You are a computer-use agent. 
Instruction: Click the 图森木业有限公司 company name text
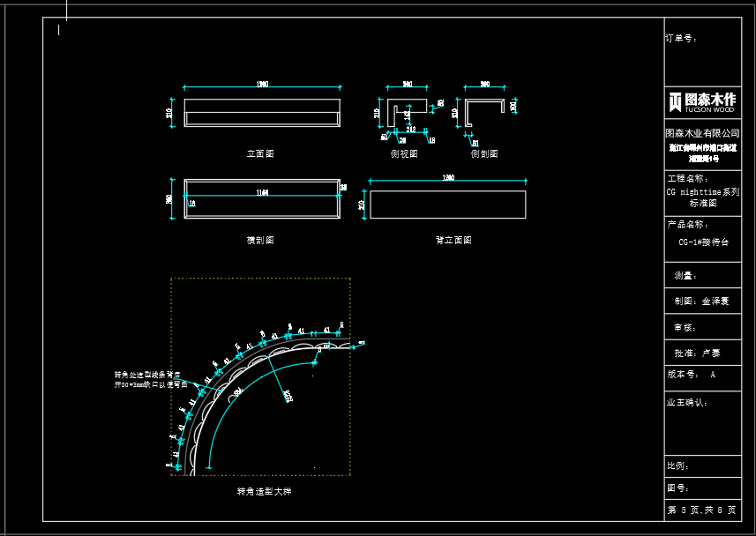[702, 133]
